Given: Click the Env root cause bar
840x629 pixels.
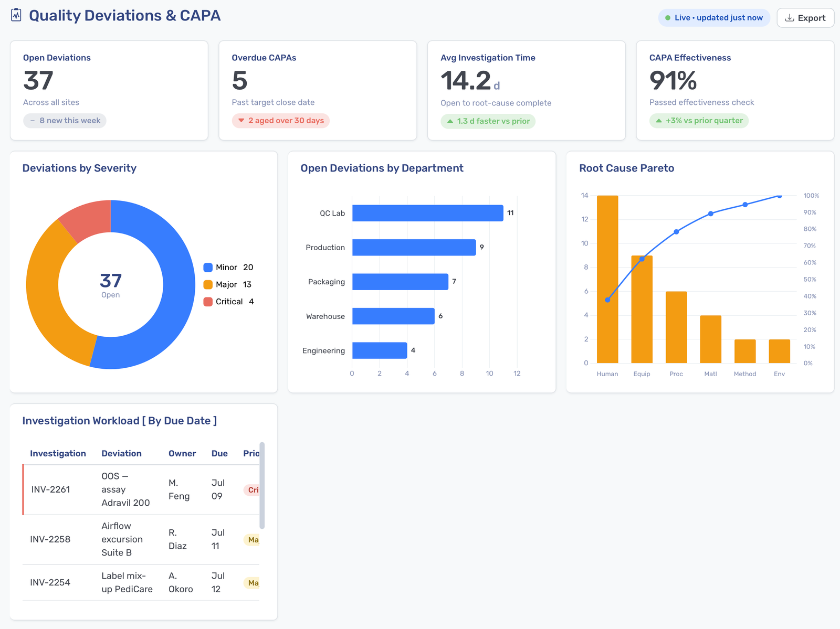Looking at the screenshot, I should coord(780,351).
